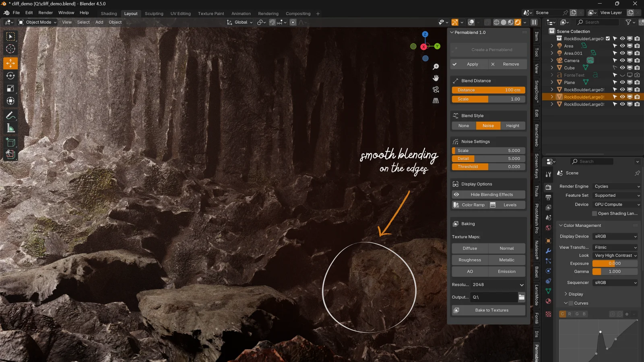The image size is (644, 362).
Task: Disable the RockBoulderLarge collection checkbox
Action: click(x=608, y=39)
